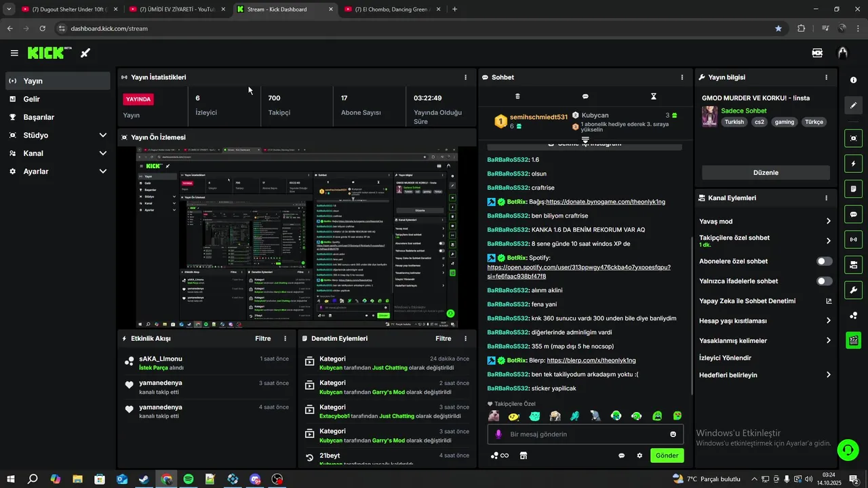Viewport: 868px width, 488px height.
Task: Open the Sohbet panel three-dot menu
Action: click(x=682, y=77)
